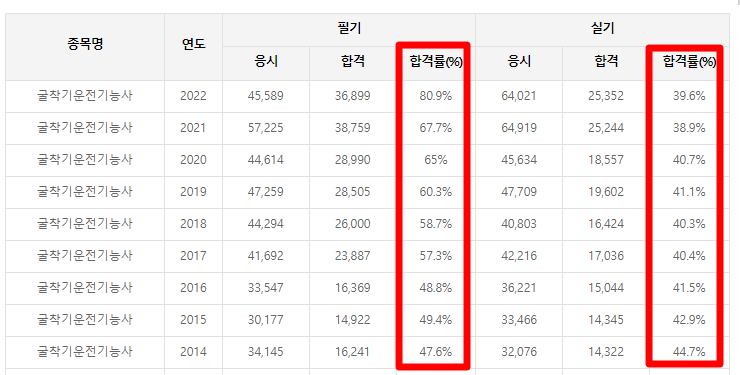Click the 28,505 pass count value
The width and height of the screenshot is (740, 375).
[353, 192]
